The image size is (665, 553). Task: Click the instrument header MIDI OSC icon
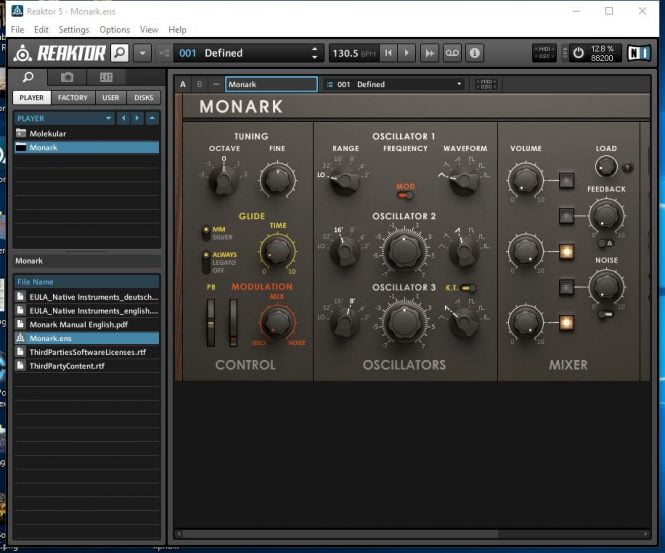click(x=486, y=84)
